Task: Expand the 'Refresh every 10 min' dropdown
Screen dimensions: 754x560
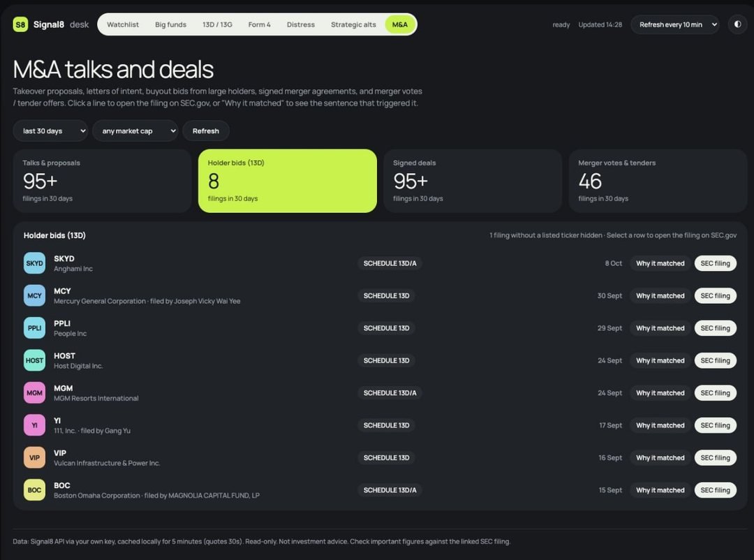Action: point(674,24)
